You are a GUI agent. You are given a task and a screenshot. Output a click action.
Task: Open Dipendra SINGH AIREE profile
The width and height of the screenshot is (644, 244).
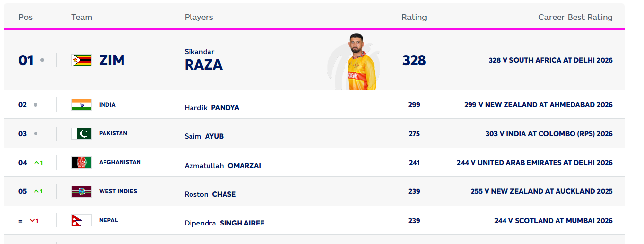pos(225,223)
